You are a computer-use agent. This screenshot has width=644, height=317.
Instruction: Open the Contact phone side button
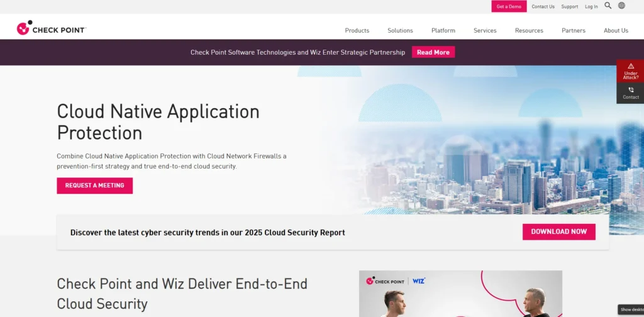pyautogui.click(x=630, y=93)
